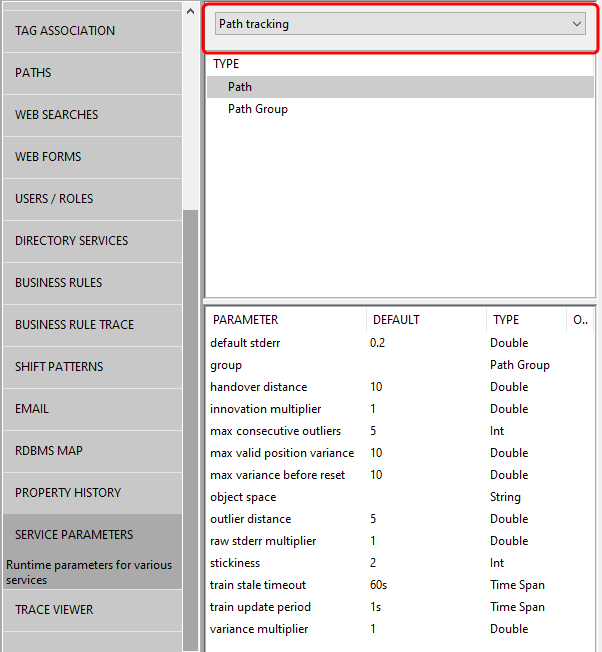This screenshot has width=602, height=652.
Task: Select the outlier distance parameter
Action: click(400, 519)
